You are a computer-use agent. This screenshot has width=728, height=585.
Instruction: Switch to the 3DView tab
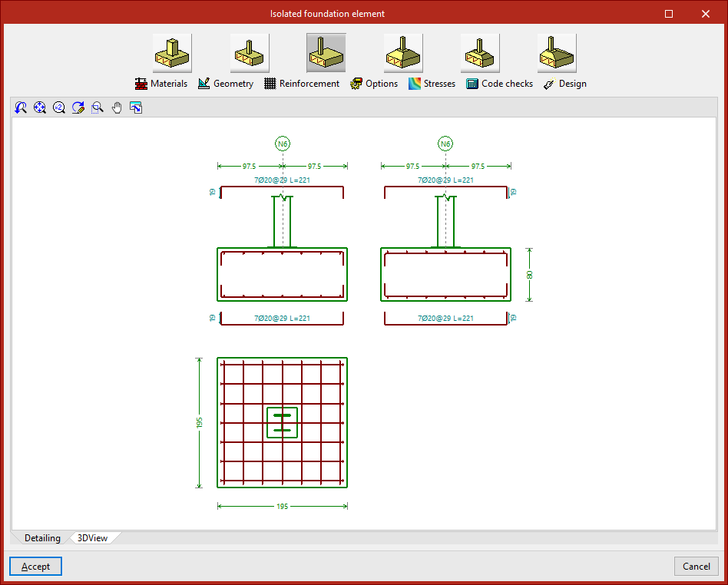point(92,537)
